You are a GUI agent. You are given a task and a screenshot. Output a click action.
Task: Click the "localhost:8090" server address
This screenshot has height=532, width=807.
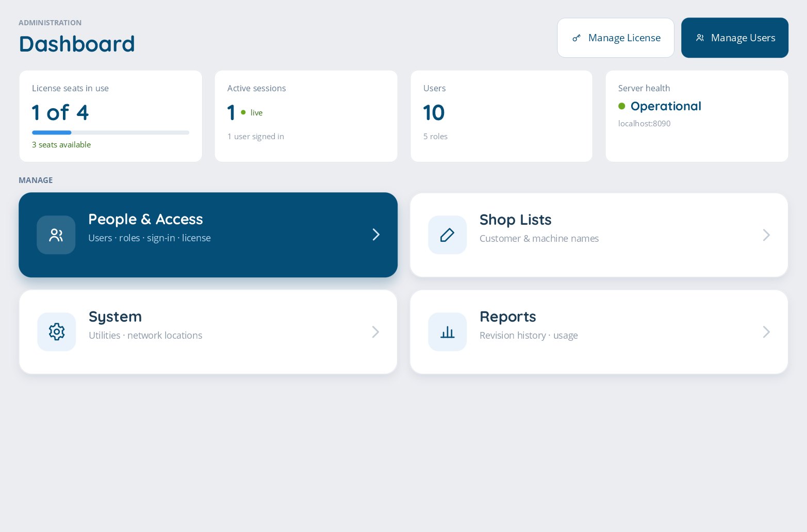click(645, 124)
